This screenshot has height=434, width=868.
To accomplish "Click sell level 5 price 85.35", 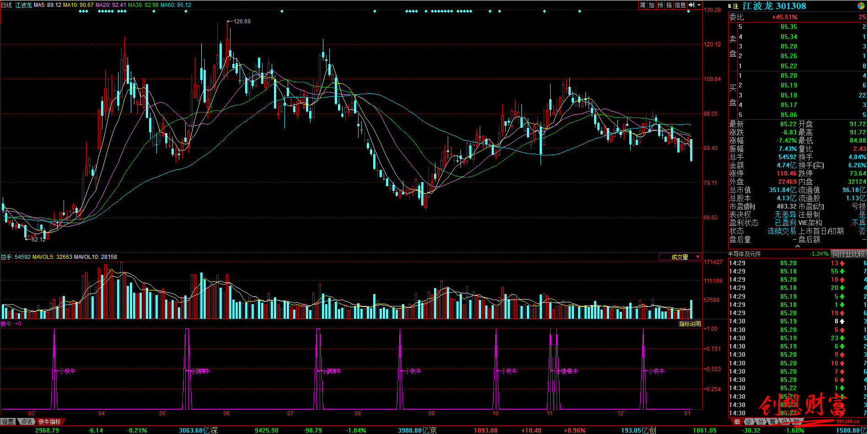I will 789,27.
